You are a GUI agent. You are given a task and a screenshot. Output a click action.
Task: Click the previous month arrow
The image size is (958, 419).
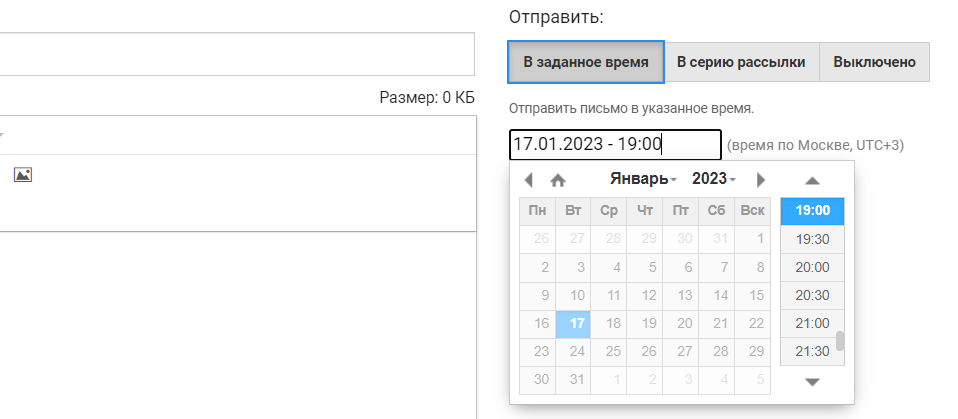point(528,180)
